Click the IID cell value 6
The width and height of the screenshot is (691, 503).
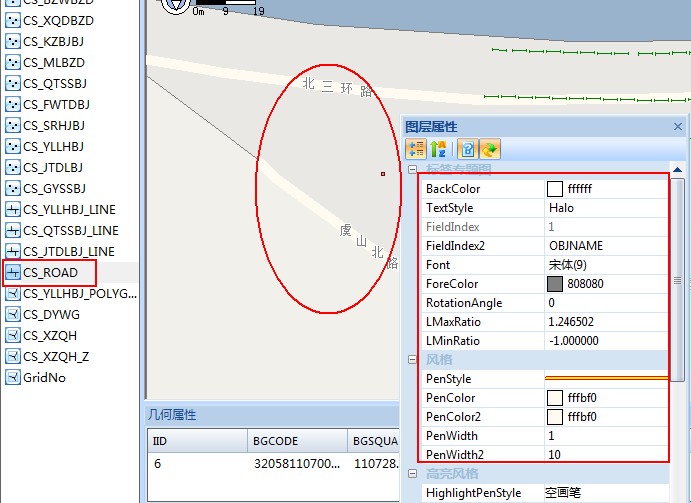pos(157,464)
